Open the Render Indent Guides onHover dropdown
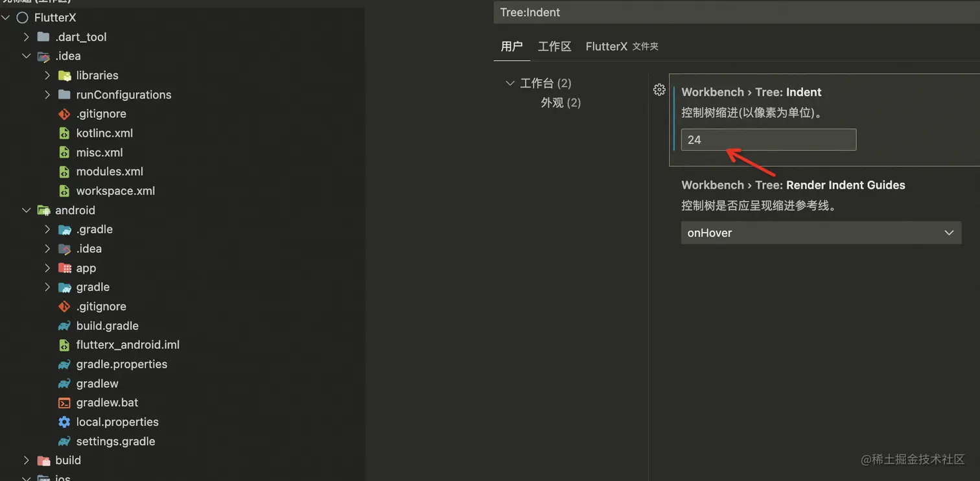This screenshot has width=980, height=481. 821,233
